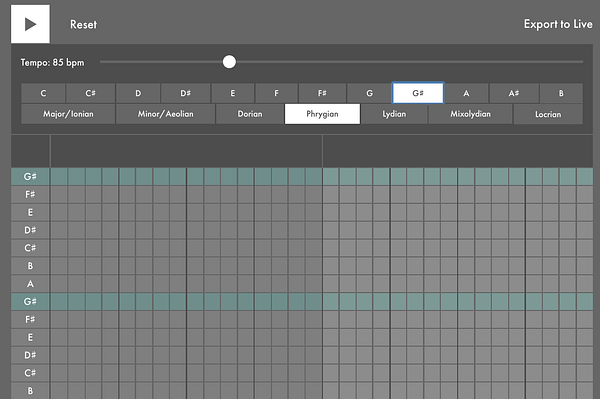Screen dimensions: 600x399
Task: Toggle first grid cell in top G# row
Action: point(59,177)
